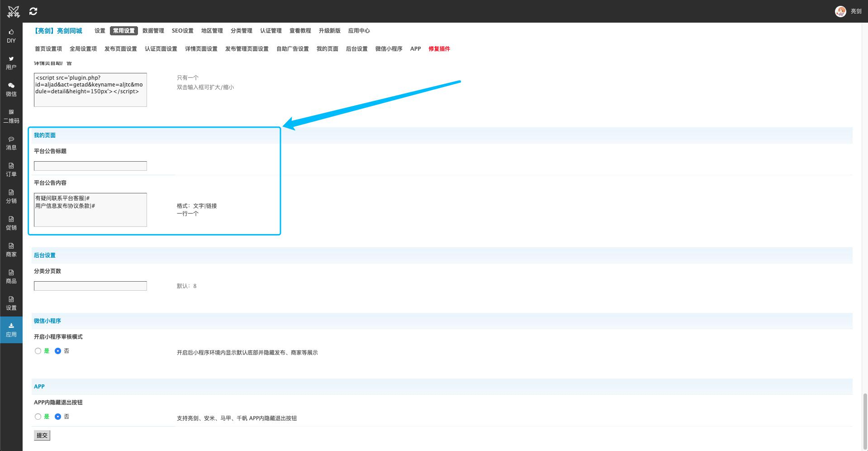Open the 微信 sidebar section
This screenshot has height=451, width=868.
click(11, 90)
